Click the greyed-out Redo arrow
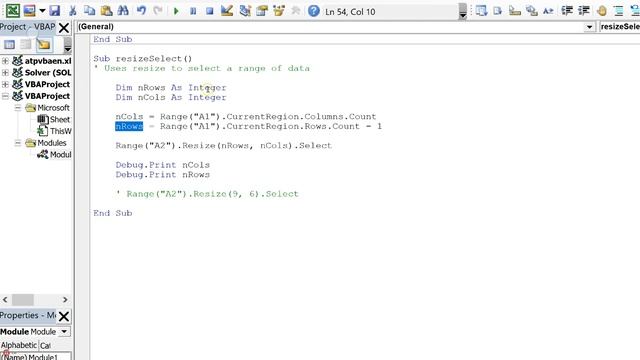The width and height of the screenshot is (640, 360). pyautogui.click(x=158, y=11)
